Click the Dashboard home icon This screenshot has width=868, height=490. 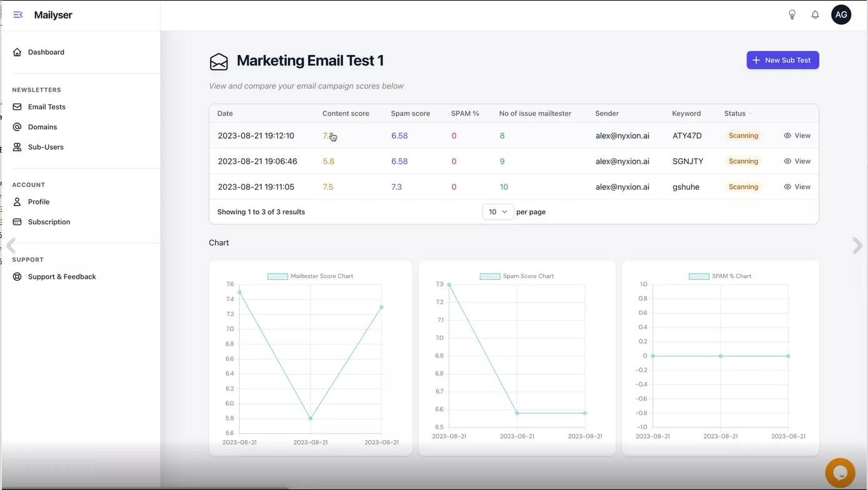pyautogui.click(x=17, y=52)
